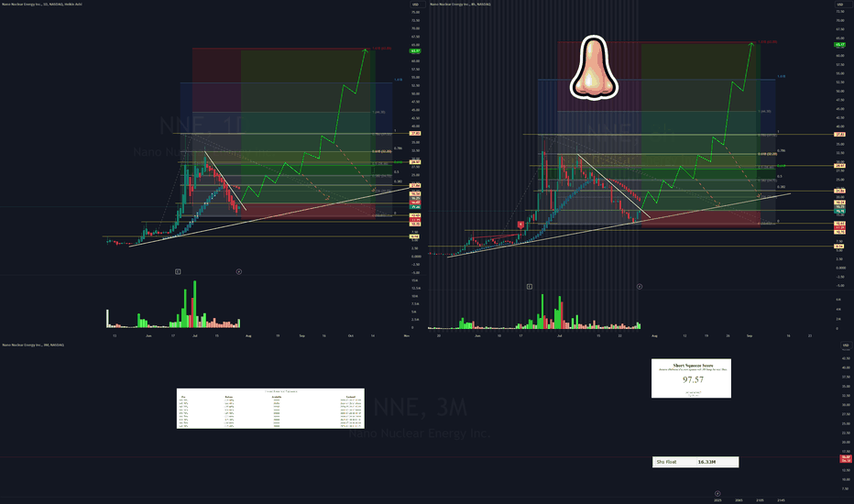This screenshot has width=854, height=504.
Task: Click the green 63.97 price label on the 1D chart
Action: point(415,50)
